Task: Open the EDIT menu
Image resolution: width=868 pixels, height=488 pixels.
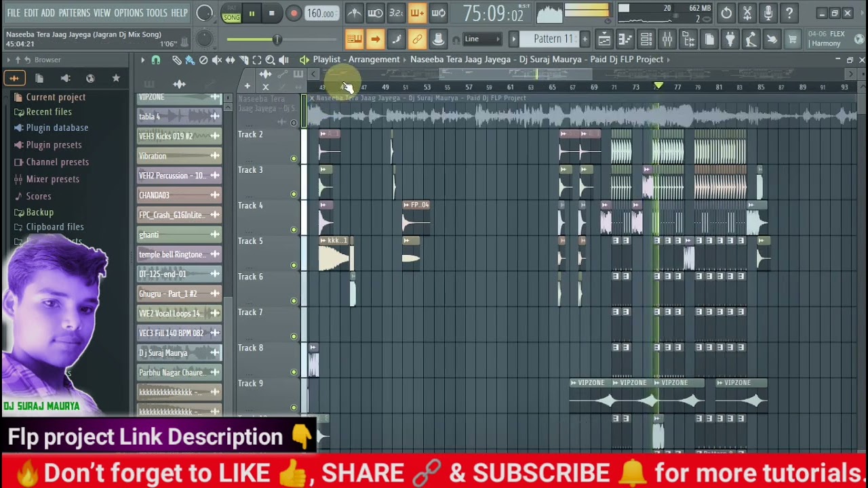Action: [x=31, y=13]
